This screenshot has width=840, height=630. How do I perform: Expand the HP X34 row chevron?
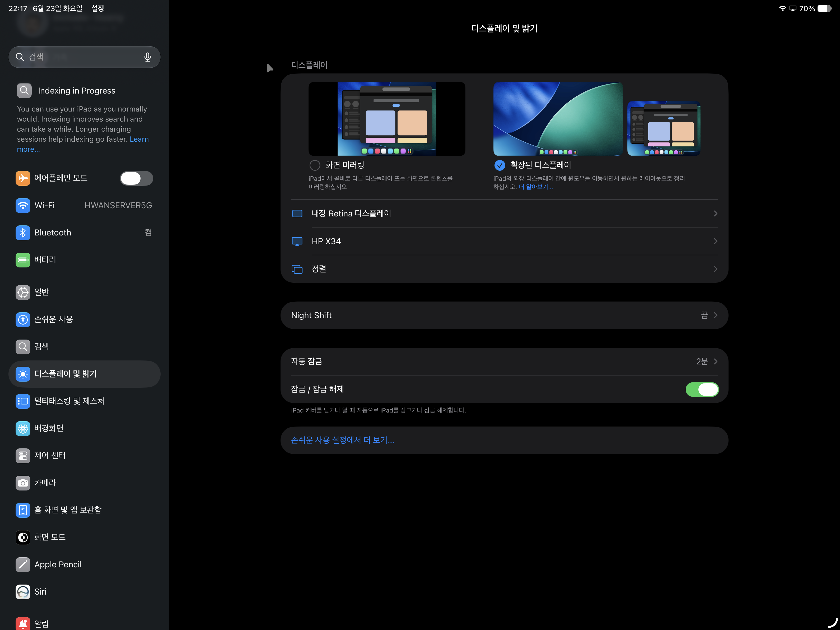pyautogui.click(x=715, y=241)
